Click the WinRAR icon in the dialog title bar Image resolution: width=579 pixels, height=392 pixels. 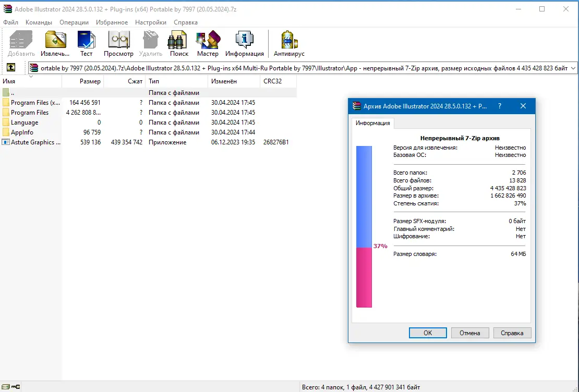click(x=356, y=106)
